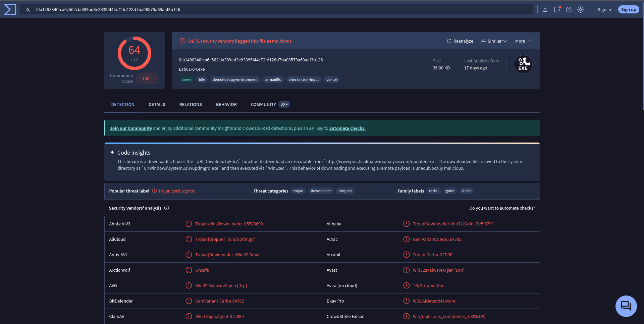Viewport: 644px width, 324px height.
Task: Expand the Similar dropdown
Action: coord(494,41)
